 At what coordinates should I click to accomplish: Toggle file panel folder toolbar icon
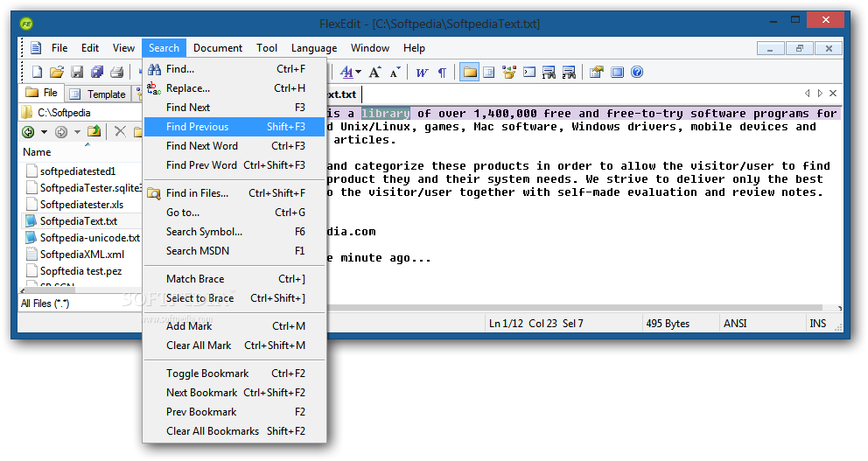469,72
